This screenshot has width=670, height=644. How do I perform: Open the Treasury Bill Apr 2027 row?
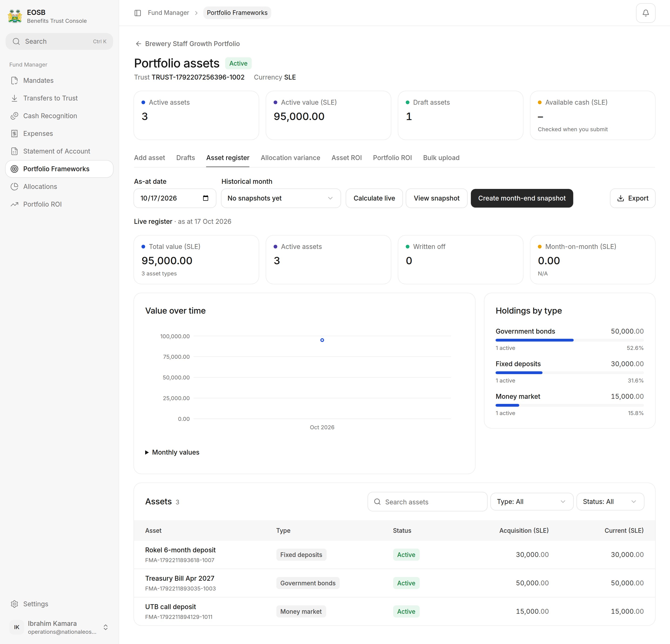[394, 583]
